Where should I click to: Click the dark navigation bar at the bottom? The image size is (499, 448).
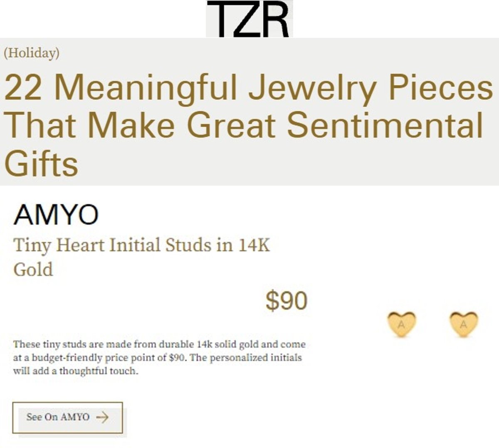click(249, 445)
